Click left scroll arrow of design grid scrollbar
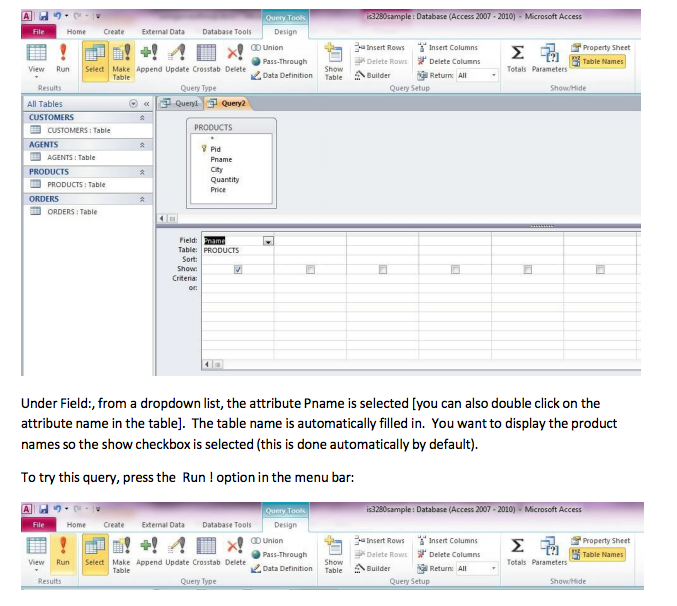Image resolution: width=677 pixels, height=606 pixels. [x=207, y=364]
